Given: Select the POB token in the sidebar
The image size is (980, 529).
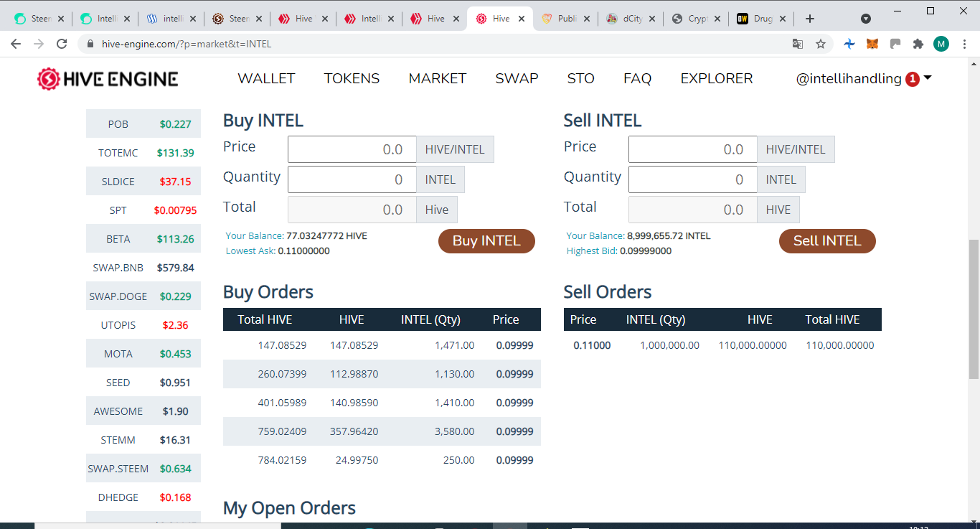Looking at the screenshot, I should [143, 123].
